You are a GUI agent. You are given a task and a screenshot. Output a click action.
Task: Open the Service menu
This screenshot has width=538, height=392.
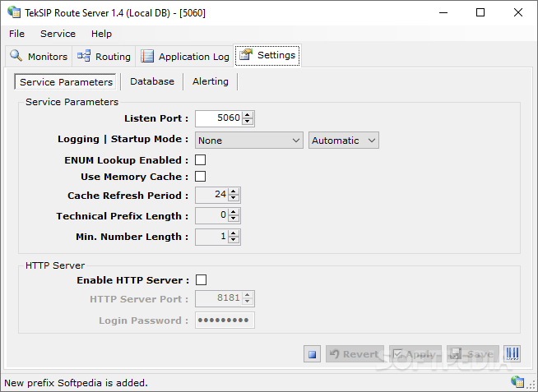click(58, 34)
